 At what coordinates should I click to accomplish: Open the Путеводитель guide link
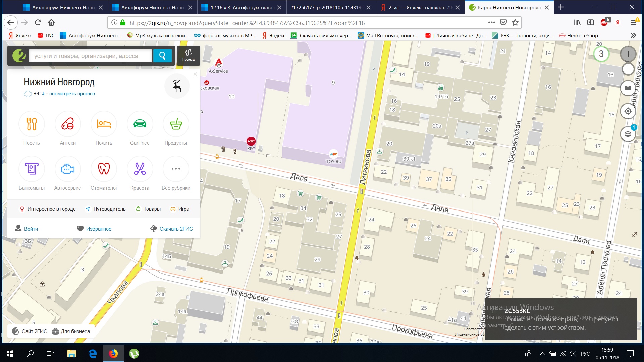(x=106, y=209)
